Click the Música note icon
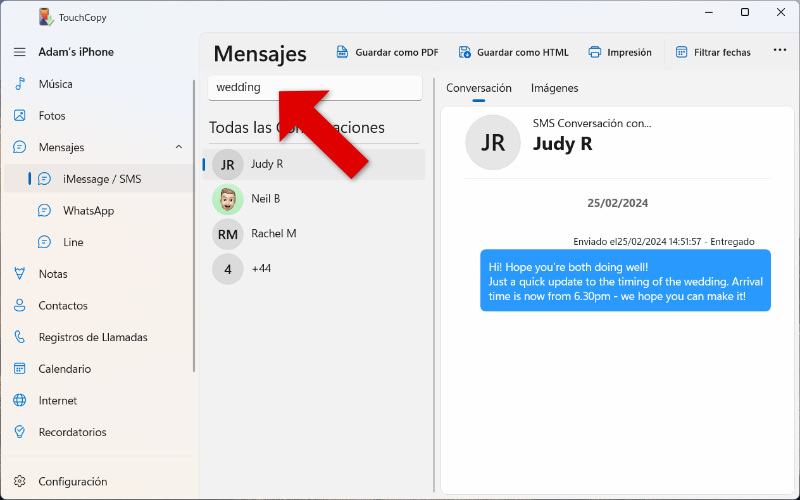800x500 pixels. (20, 84)
